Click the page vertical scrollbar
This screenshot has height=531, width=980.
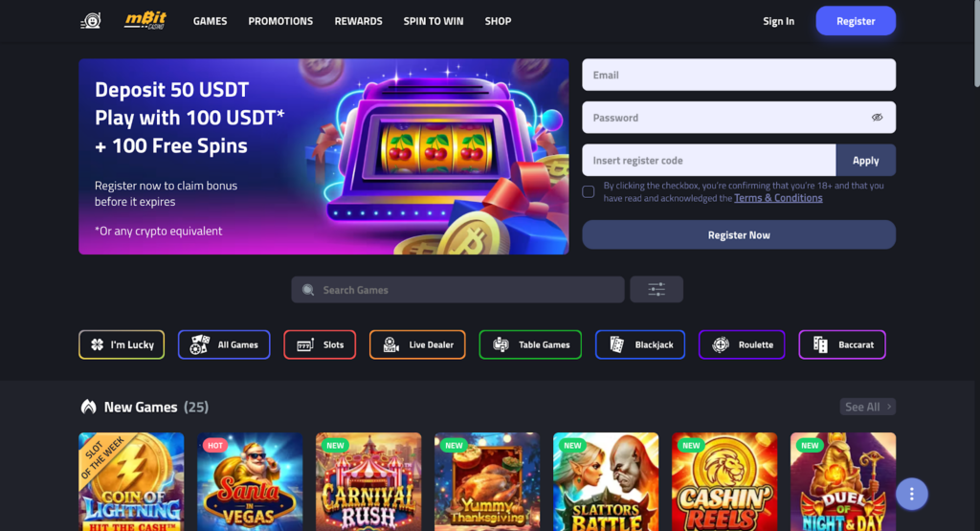[x=976, y=44]
